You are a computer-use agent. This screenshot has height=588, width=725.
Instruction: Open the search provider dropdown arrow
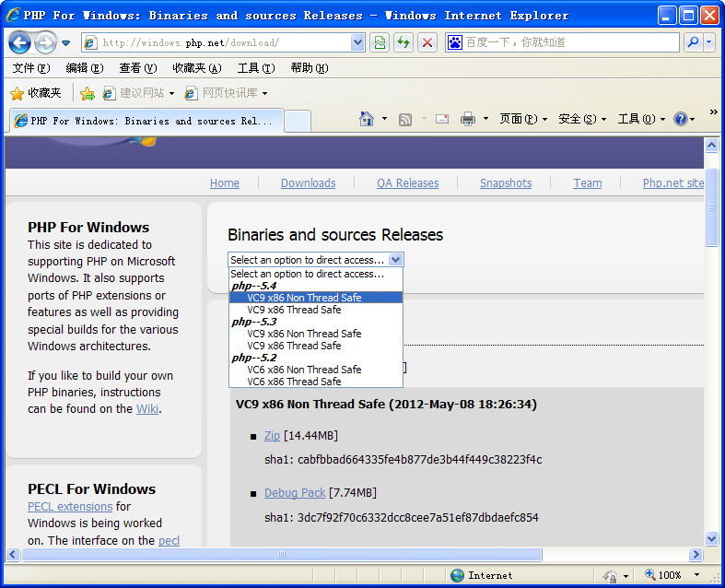709,42
